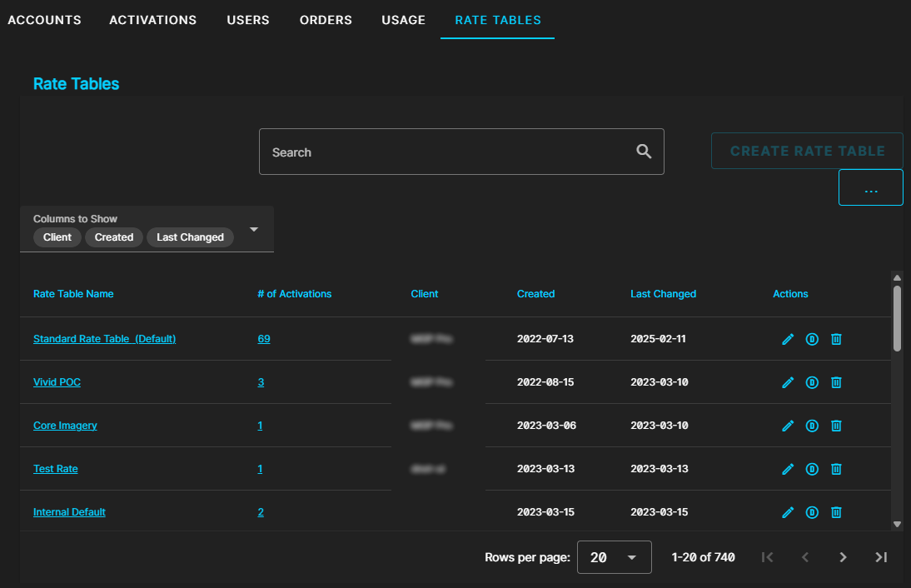The height and width of the screenshot is (588, 911).
Task: Jump to the last page of results
Action: [881, 557]
